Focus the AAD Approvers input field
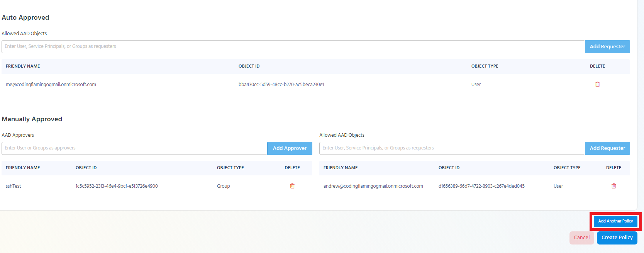 click(134, 148)
